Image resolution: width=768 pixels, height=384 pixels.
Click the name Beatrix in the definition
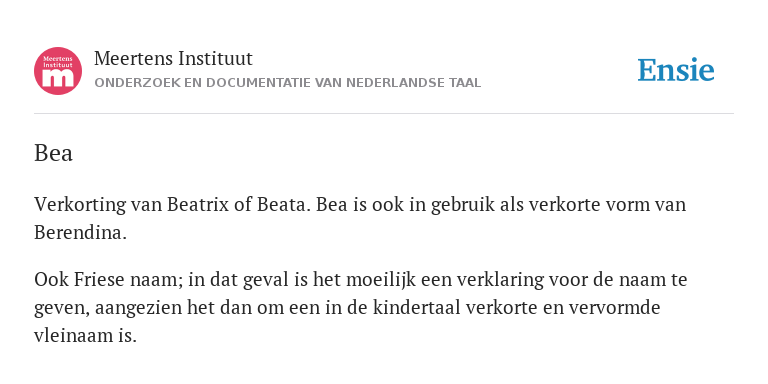coord(198,204)
